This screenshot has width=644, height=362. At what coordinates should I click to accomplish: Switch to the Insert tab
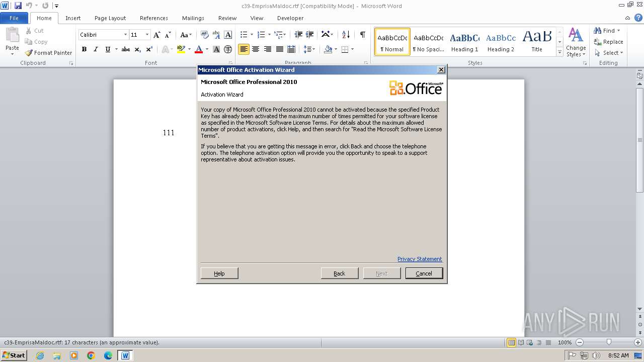[73, 18]
